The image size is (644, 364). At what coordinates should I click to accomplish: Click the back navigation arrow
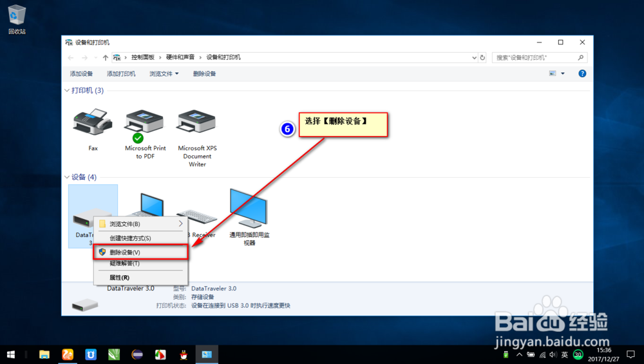[71, 57]
